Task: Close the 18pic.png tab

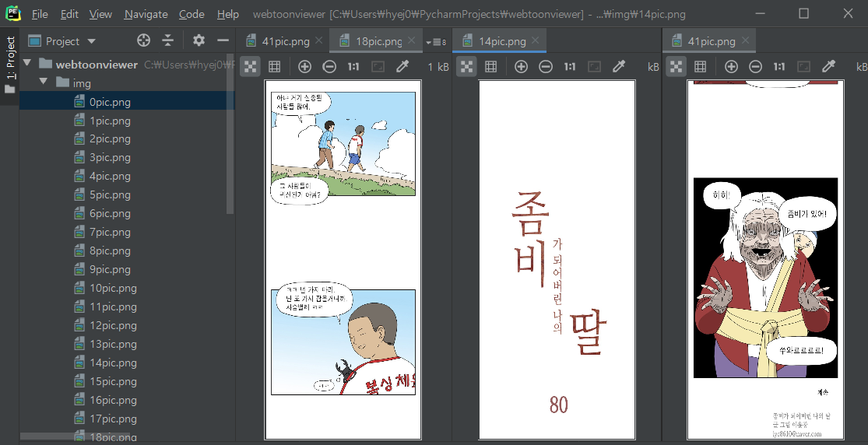Action: [x=411, y=40]
